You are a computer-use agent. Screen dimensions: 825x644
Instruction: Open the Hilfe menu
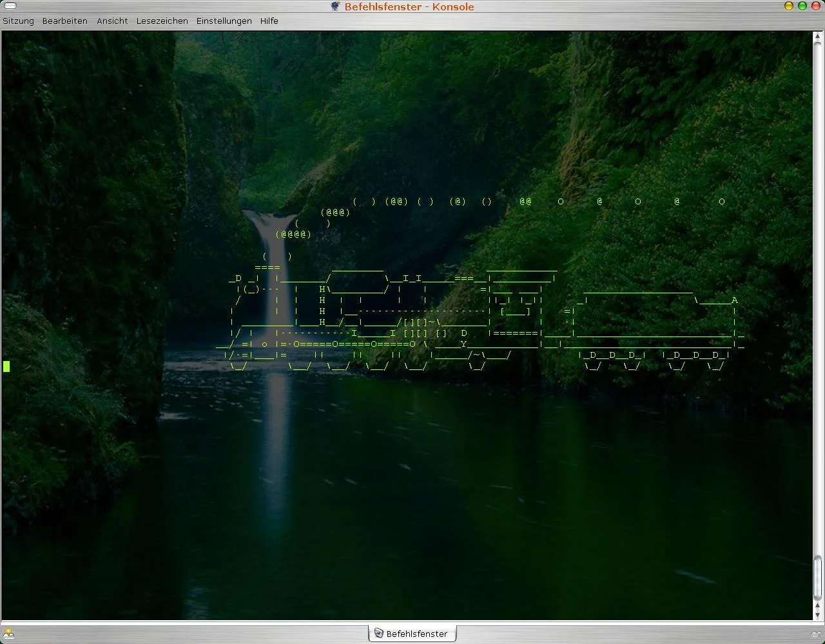pyautogui.click(x=269, y=21)
